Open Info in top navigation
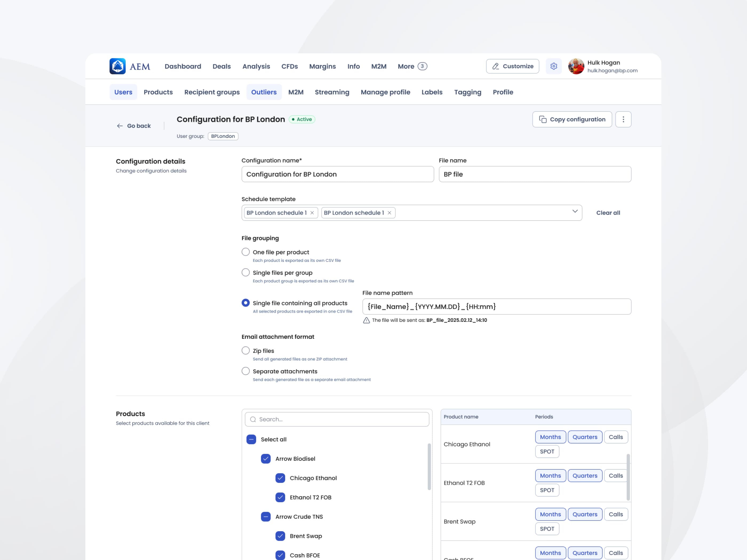Image resolution: width=747 pixels, height=560 pixels. [353, 66]
